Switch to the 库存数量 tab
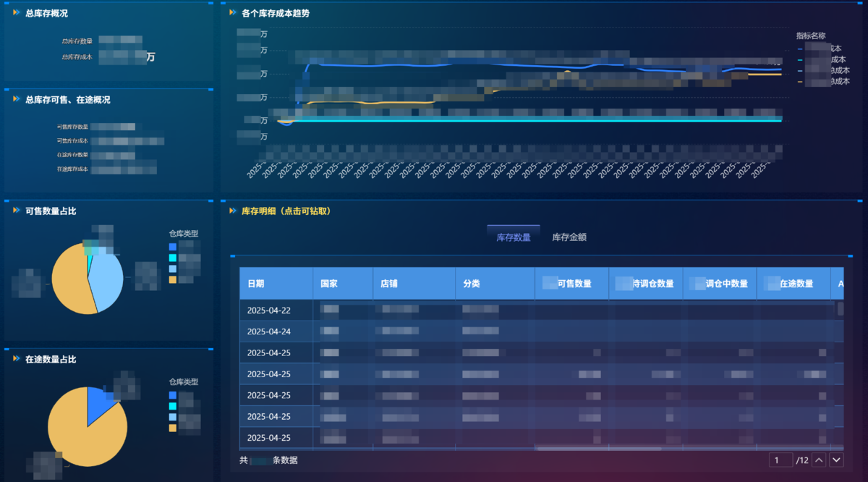This screenshot has width=868, height=482. point(514,237)
